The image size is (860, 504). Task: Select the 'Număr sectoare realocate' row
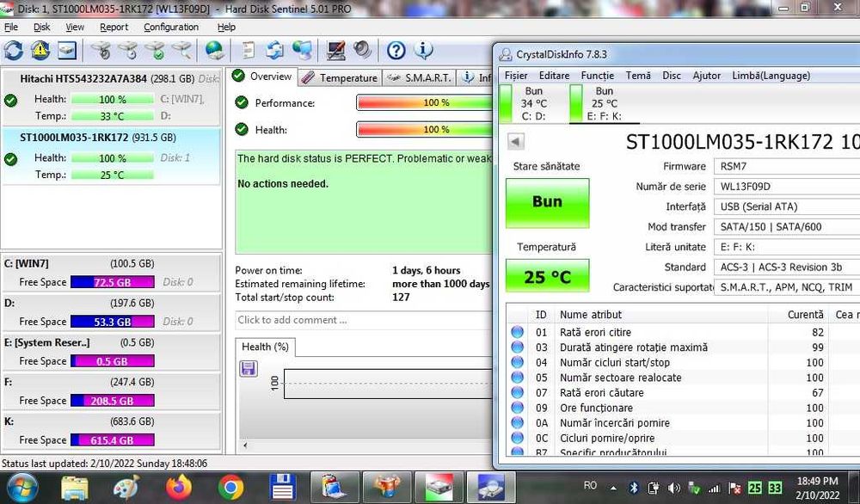point(683,378)
